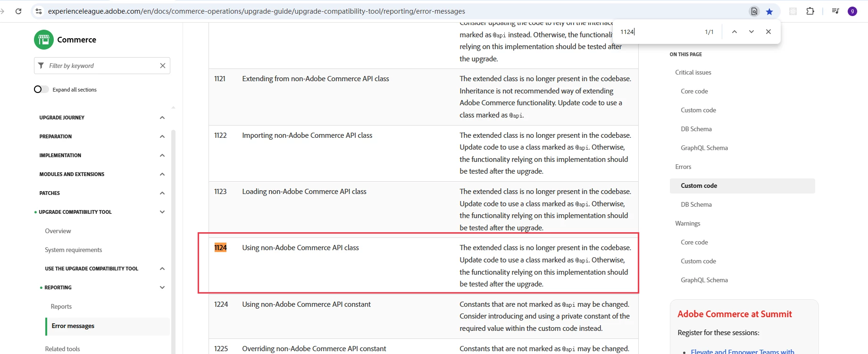Go to next find-in-page match
The width and height of the screenshot is (868, 354).
click(751, 32)
